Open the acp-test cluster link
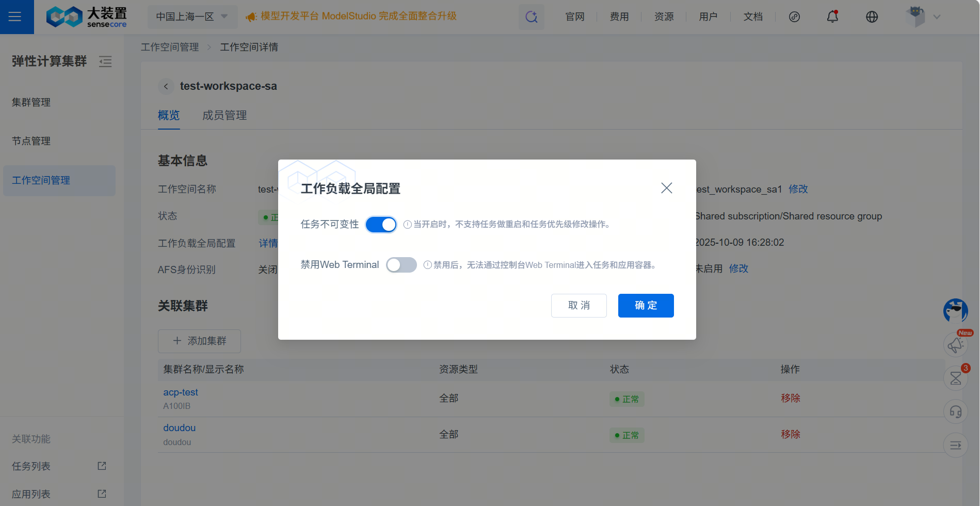 (x=181, y=392)
